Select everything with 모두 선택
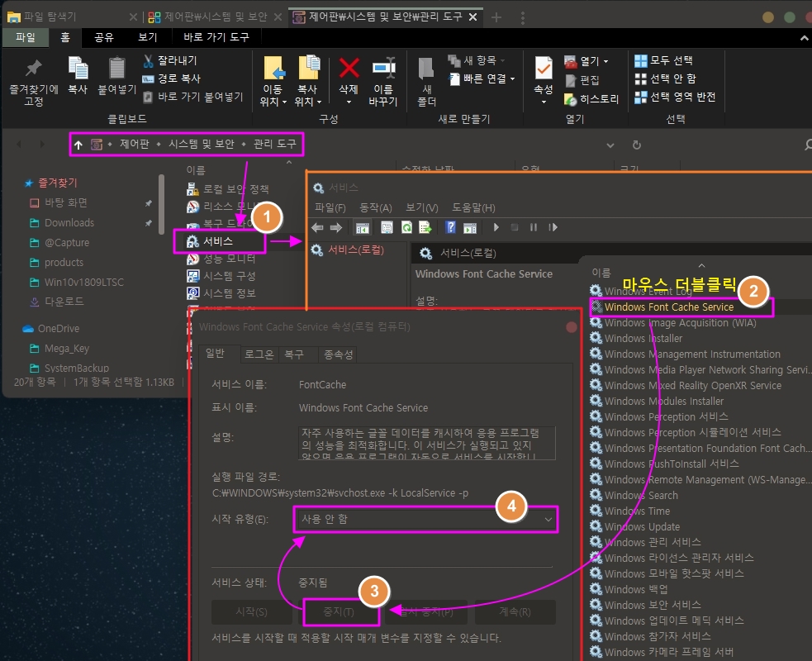This screenshot has width=812, height=661. tap(664, 60)
